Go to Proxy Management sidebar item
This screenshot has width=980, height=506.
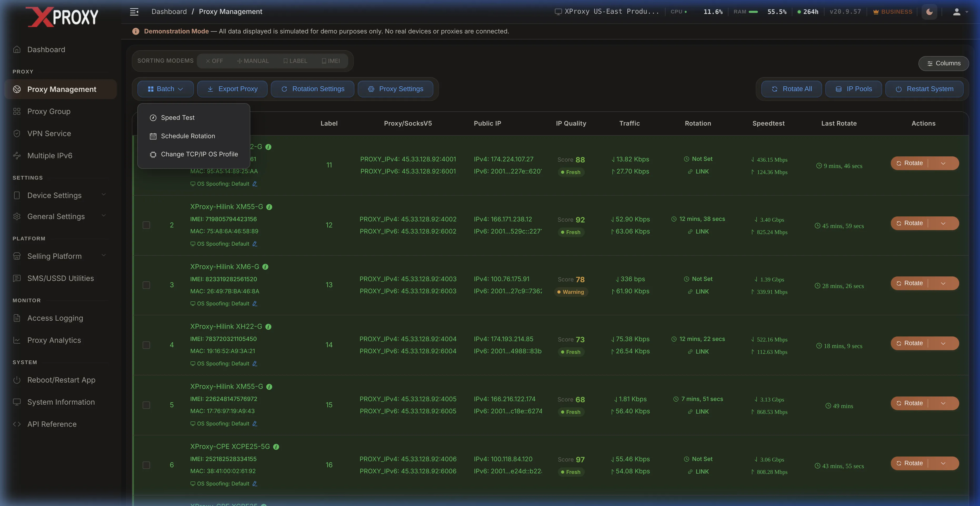click(x=61, y=90)
